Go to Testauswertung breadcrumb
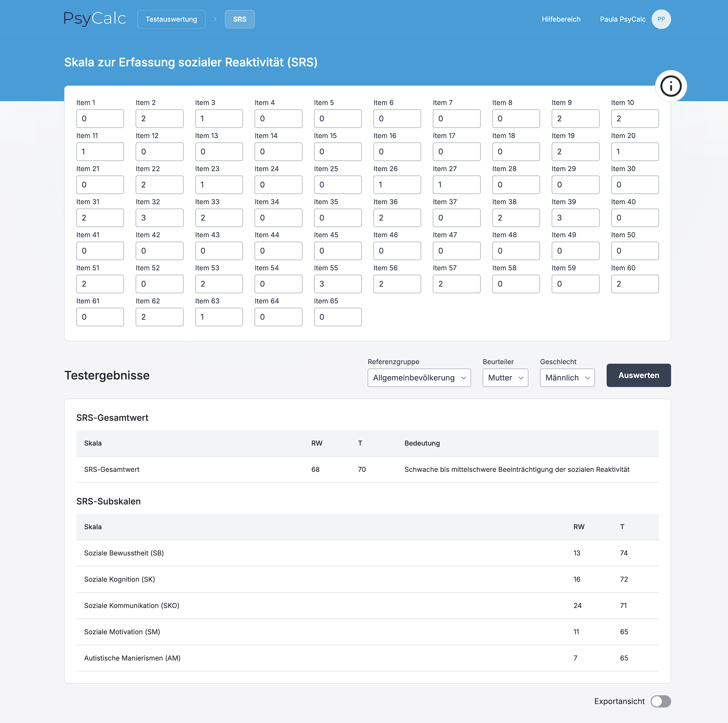728x723 pixels. coord(171,19)
